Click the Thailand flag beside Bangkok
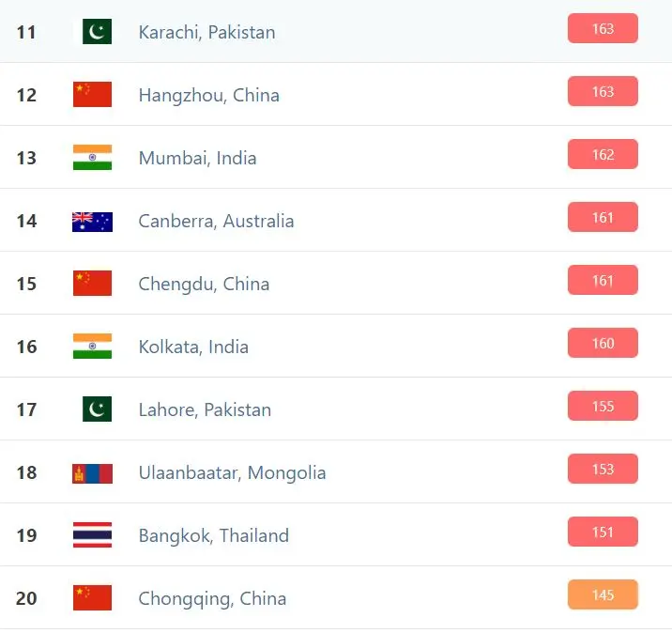672x633 pixels. click(93, 534)
